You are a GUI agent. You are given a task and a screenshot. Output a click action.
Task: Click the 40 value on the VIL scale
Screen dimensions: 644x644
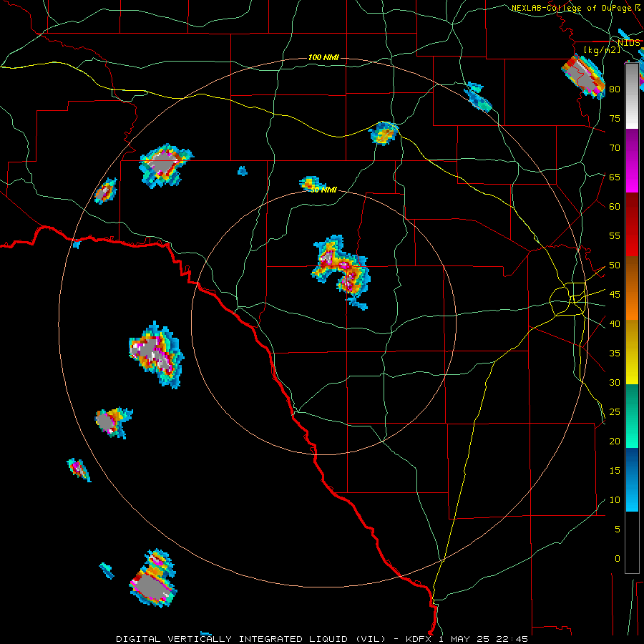[x=615, y=323]
